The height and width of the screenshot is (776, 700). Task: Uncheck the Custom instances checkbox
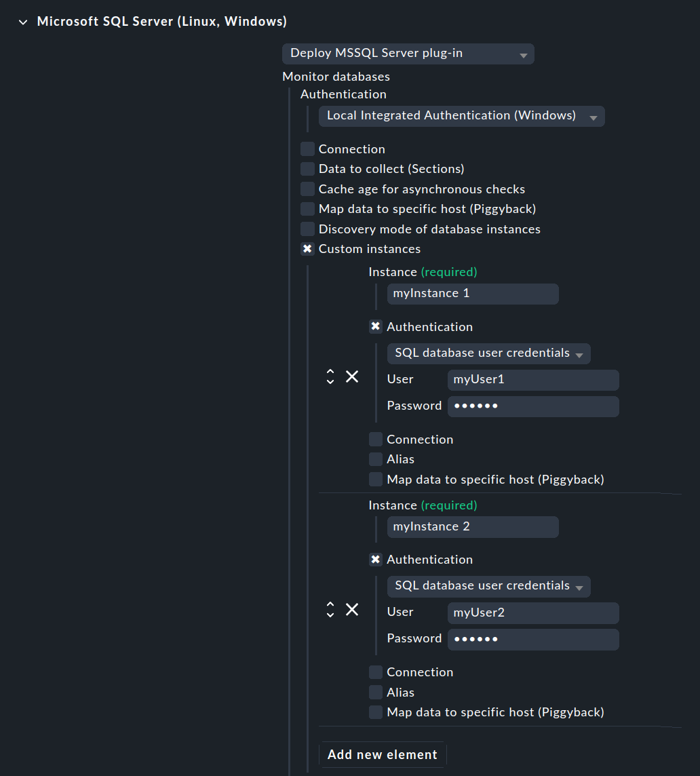click(307, 249)
